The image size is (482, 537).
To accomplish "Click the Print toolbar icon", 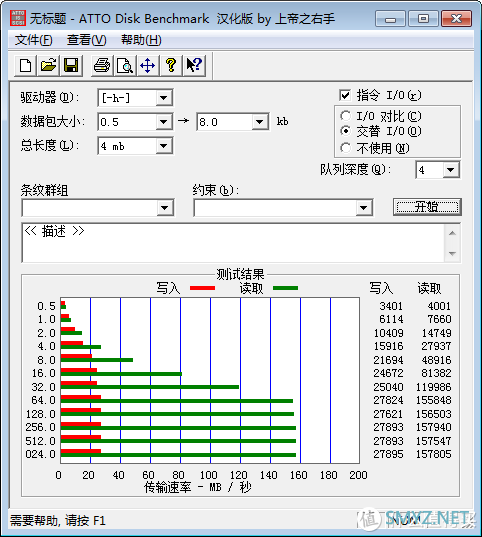I will click(x=102, y=65).
